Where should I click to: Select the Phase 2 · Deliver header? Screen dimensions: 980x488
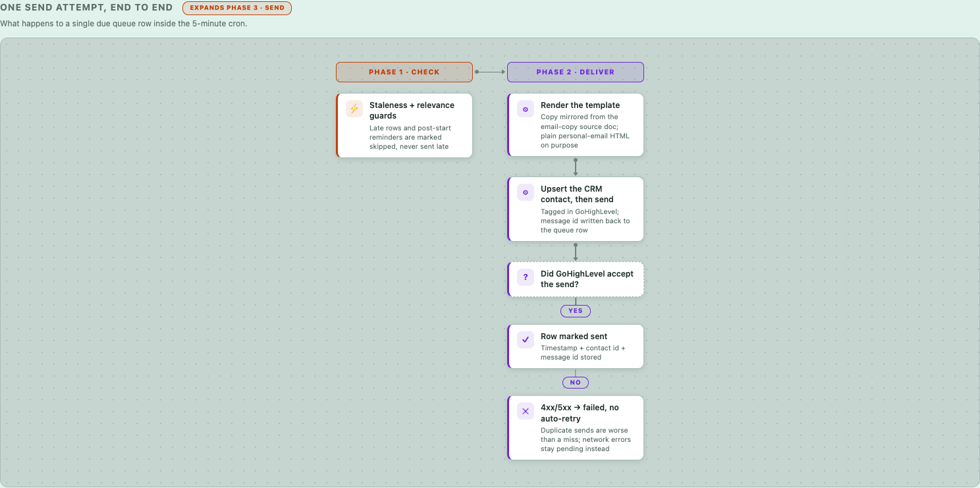point(576,72)
